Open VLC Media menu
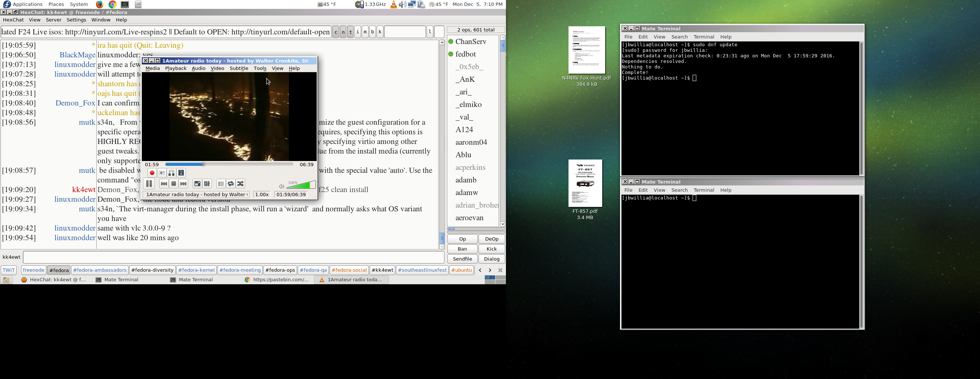Image resolution: width=980 pixels, height=379 pixels. click(x=153, y=69)
